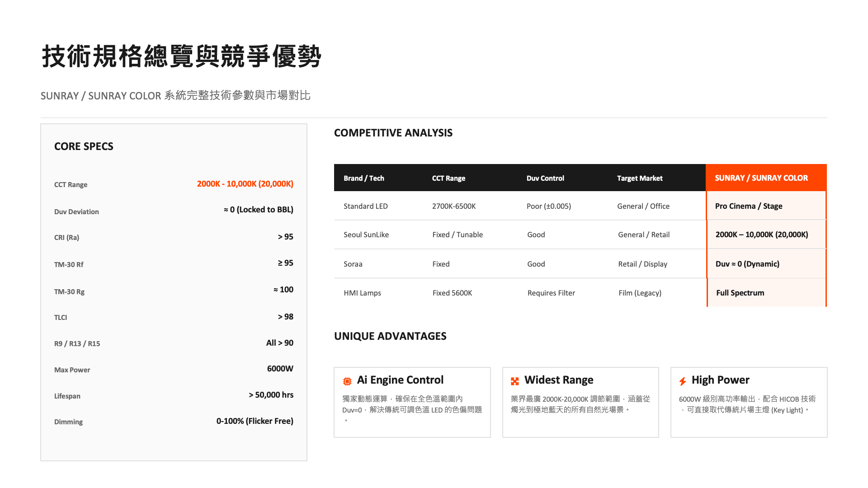Click the orange SUNRAY / SUNRAY COLOR column header
The image size is (868, 488).
click(x=761, y=178)
